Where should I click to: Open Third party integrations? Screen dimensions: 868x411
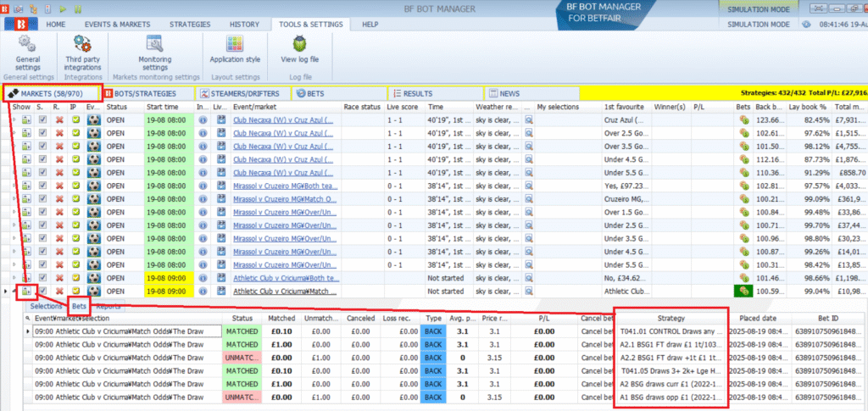(x=82, y=53)
